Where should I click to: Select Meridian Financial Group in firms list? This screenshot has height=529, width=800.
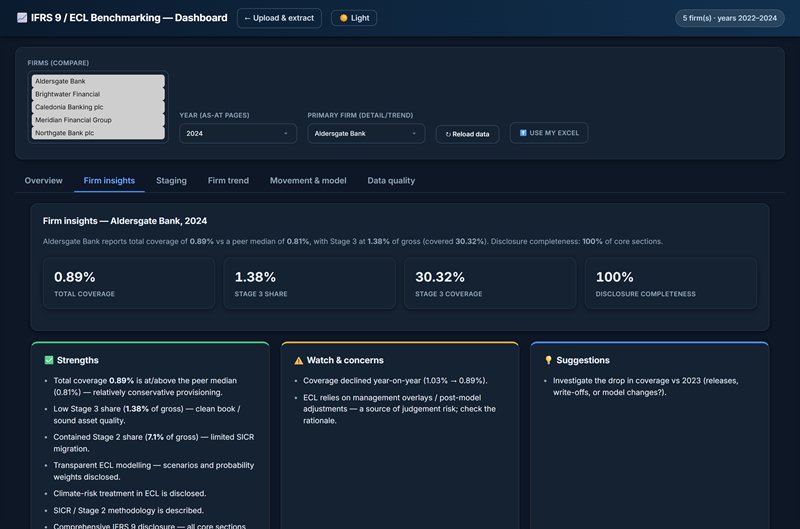click(98, 120)
